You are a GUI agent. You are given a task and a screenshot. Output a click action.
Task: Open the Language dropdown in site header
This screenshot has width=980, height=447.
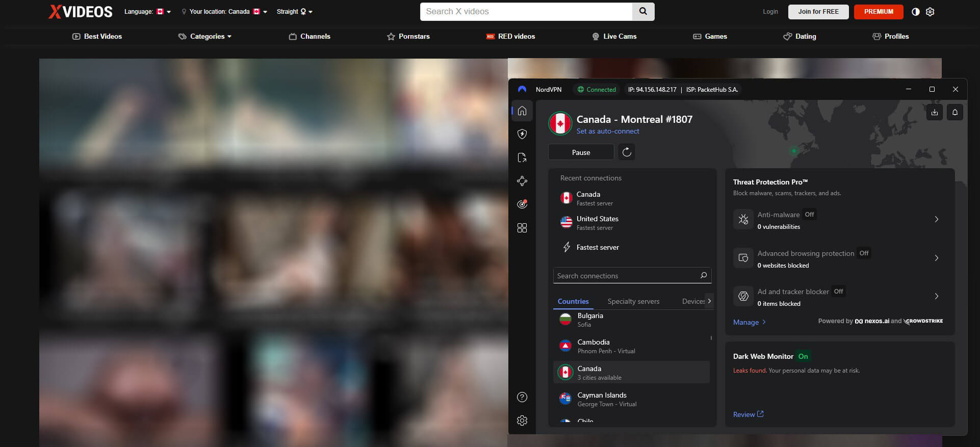pos(148,12)
